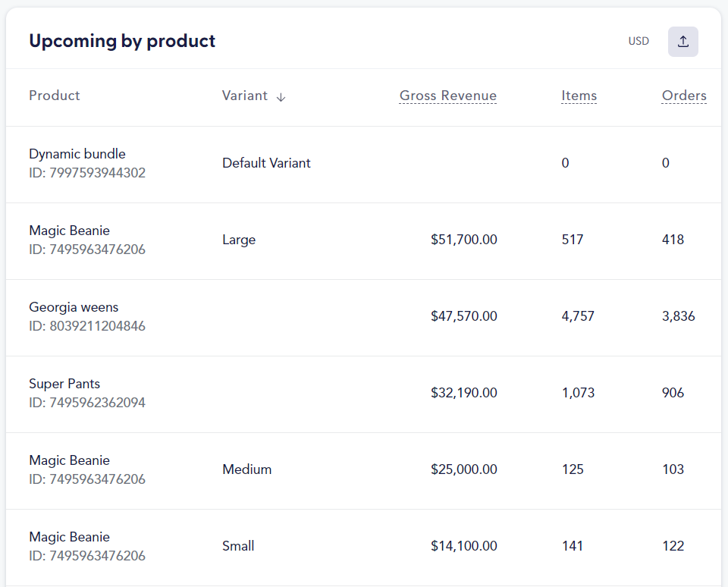Click the Default Variant label

point(266,163)
